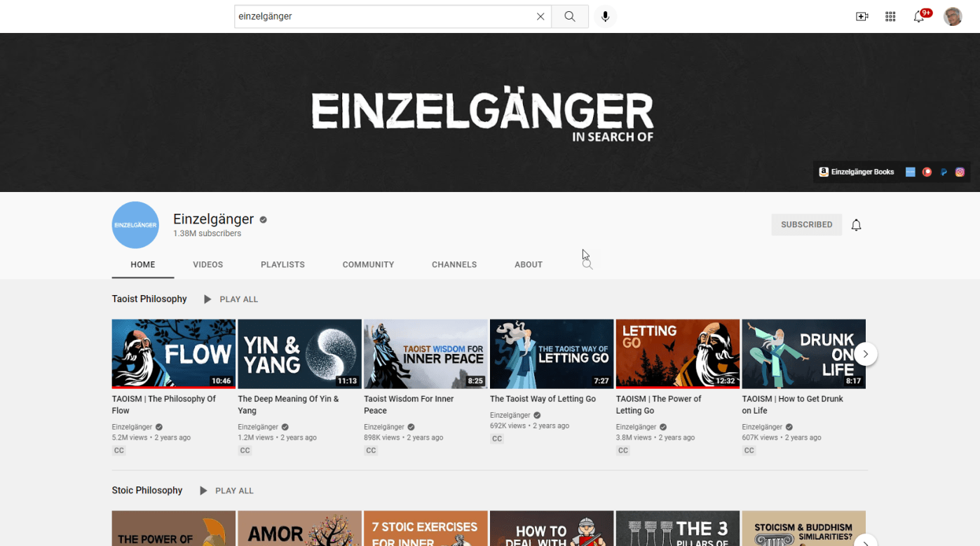This screenshot has width=980, height=546.
Task: Open the Create video menu icon
Action: pos(862,17)
